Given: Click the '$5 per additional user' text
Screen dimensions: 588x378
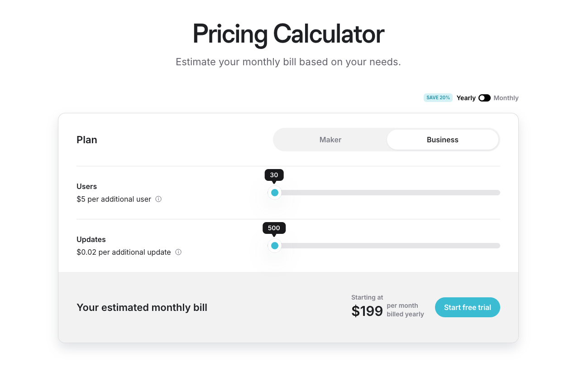Looking at the screenshot, I should (114, 199).
